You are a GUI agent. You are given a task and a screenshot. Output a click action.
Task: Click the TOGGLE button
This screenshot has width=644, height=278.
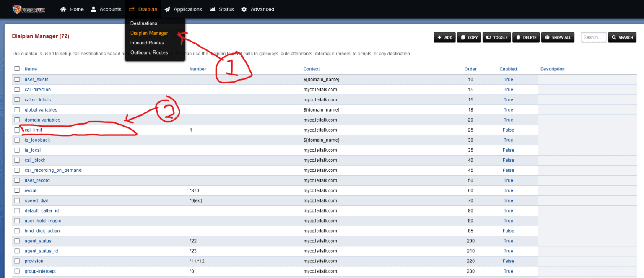tap(496, 37)
